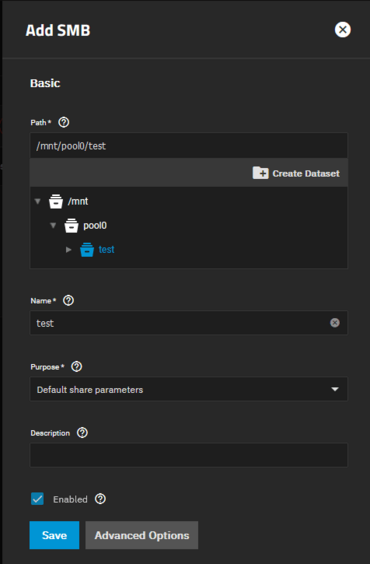Open the Purpose dropdown arrow
Viewport: 370px width, 564px height.
pos(335,389)
